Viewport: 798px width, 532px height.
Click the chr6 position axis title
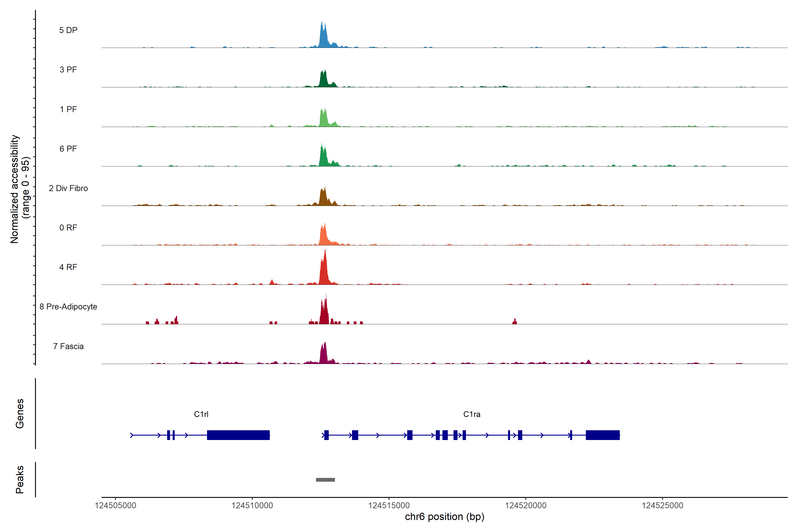444,517
